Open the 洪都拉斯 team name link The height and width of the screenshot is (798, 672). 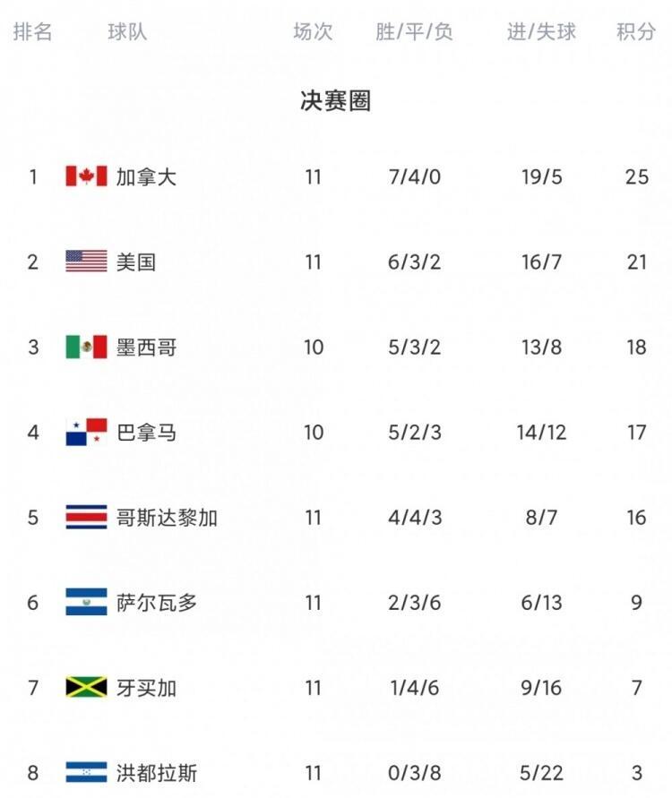157,773
